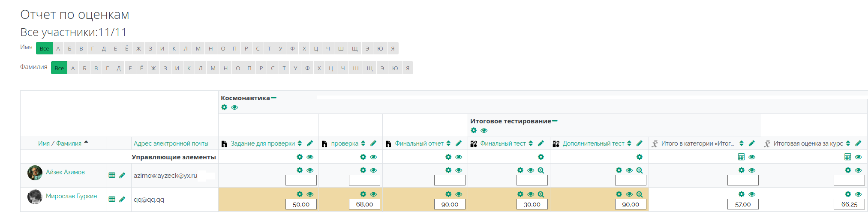Toggle visibility eye for Космонавтика category
Screen dimensions: 868x212
point(234,107)
